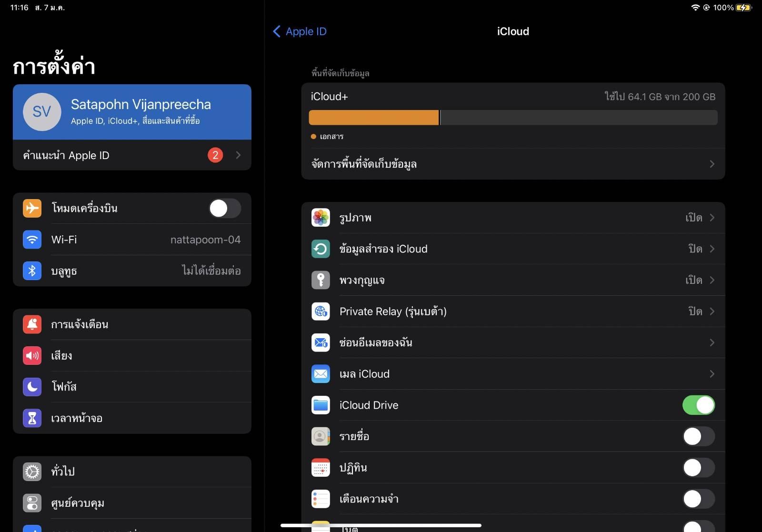Viewport: 762px width, 532px height.
Task: Open รูปภาพ row chevron
Action: tap(712, 218)
